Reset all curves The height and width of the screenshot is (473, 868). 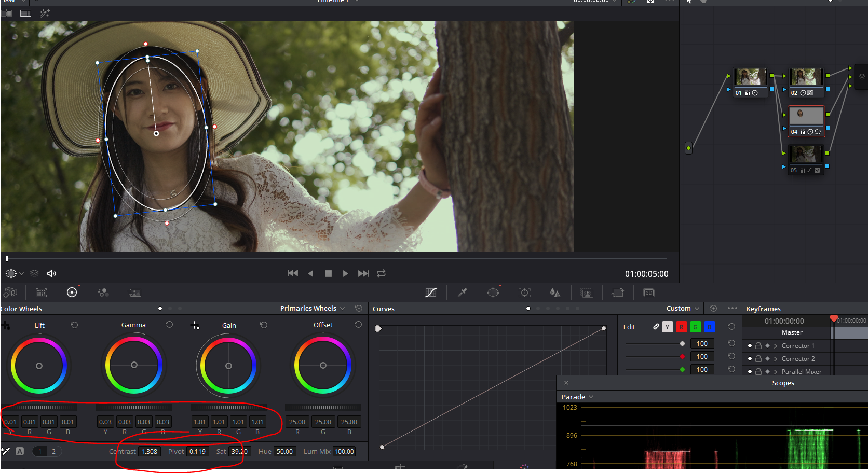click(x=713, y=308)
